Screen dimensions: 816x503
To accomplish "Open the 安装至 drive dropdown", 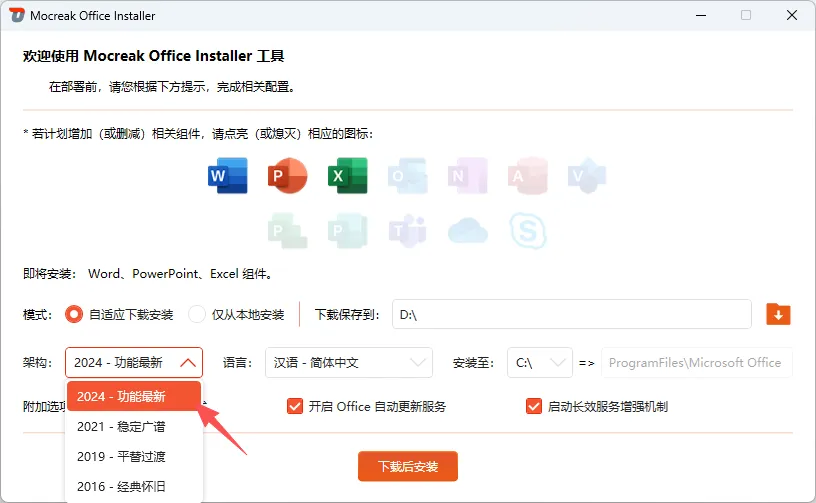I will point(540,363).
